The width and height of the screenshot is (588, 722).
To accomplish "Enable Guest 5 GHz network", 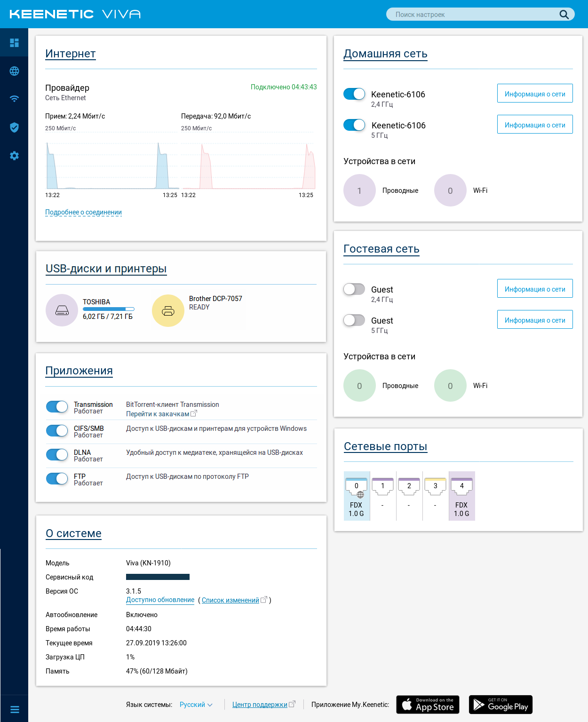I will coord(354,320).
